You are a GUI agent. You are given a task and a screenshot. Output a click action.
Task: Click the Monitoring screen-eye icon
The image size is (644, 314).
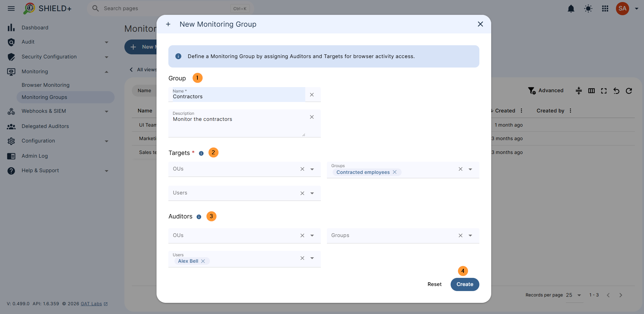(11, 72)
